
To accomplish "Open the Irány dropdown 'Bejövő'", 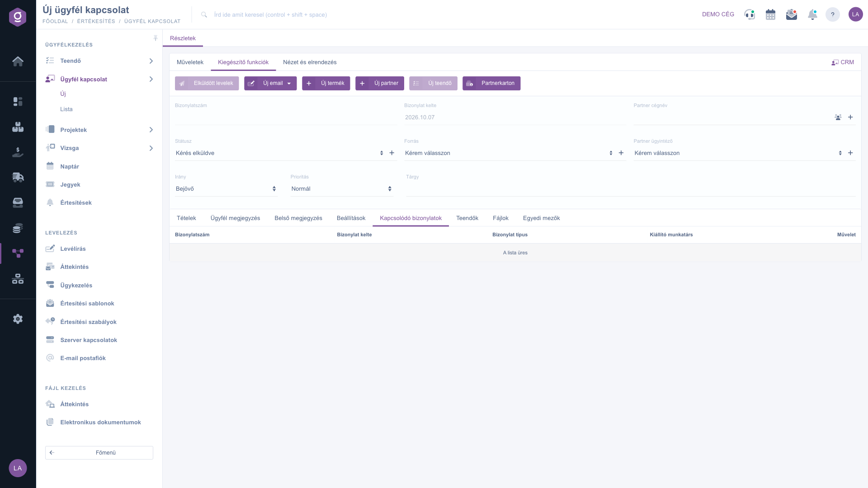I will 226,189.
